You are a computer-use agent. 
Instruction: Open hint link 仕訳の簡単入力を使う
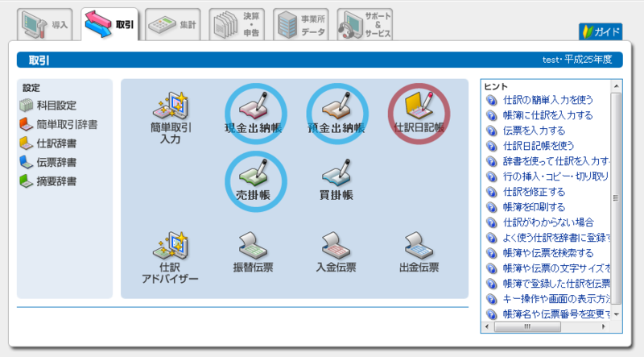coord(548,100)
